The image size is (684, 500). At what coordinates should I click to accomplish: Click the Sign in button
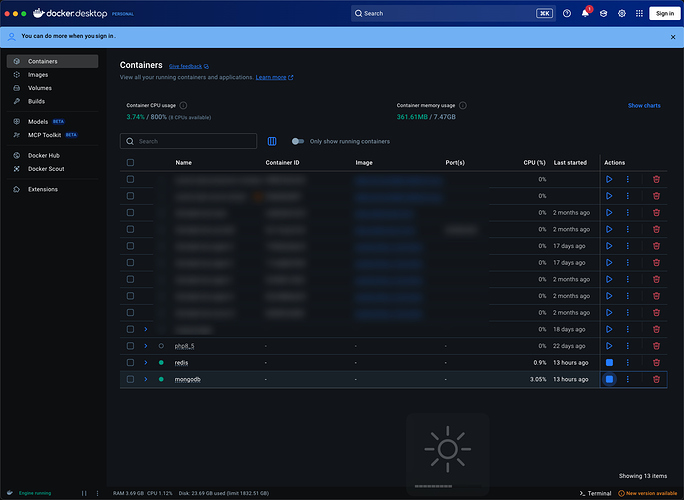[x=664, y=14]
